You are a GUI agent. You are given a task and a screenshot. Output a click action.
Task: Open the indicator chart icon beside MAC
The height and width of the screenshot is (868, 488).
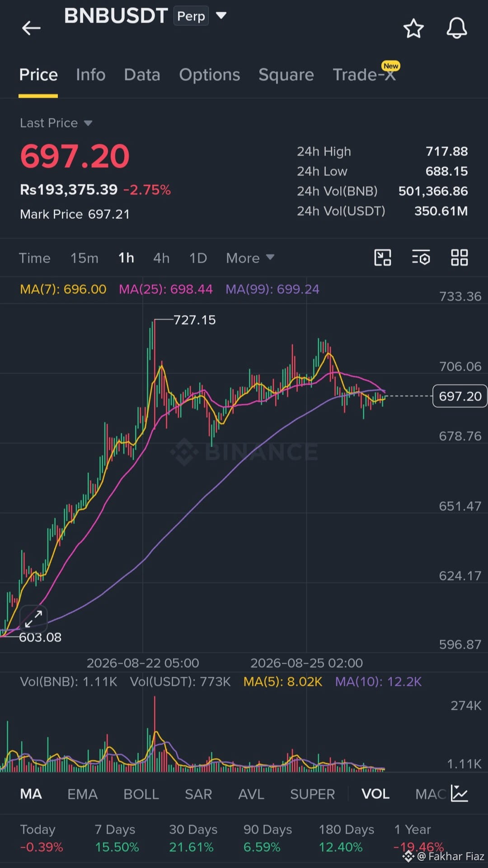(x=459, y=793)
